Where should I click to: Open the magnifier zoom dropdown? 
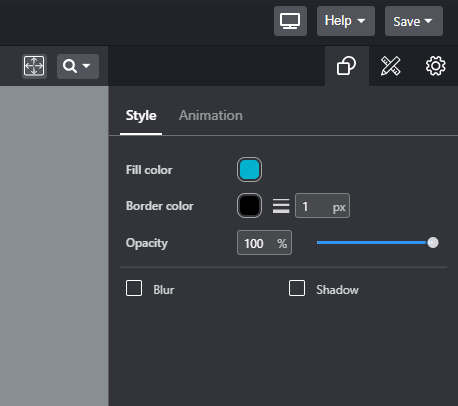click(x=78, y=66)
